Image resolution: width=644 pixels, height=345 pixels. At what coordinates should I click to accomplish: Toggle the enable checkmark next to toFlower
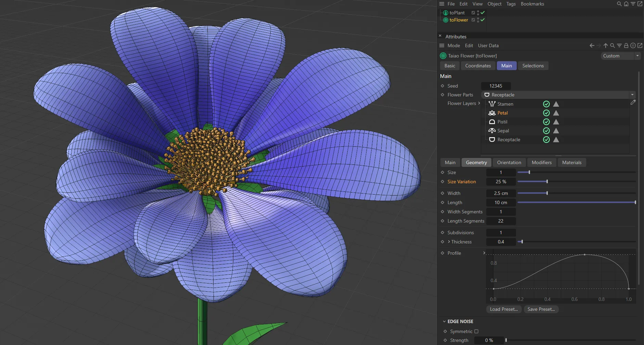482,20
